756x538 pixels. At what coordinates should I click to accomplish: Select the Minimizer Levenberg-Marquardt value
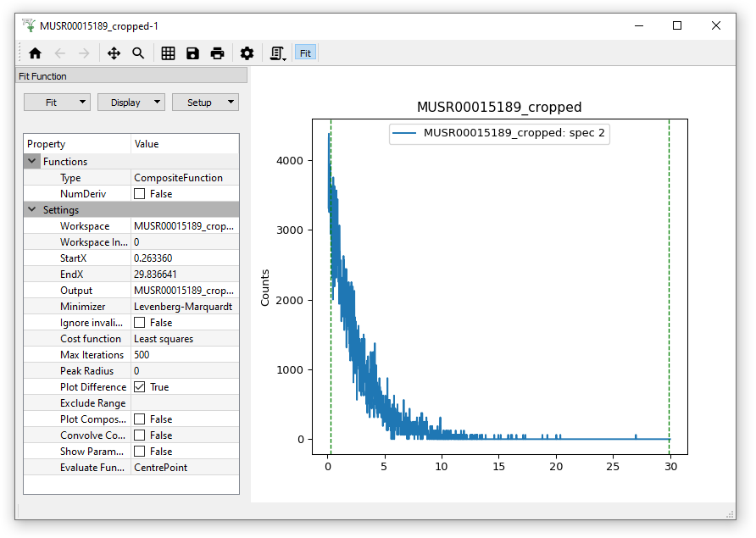[x=185, y=307]
